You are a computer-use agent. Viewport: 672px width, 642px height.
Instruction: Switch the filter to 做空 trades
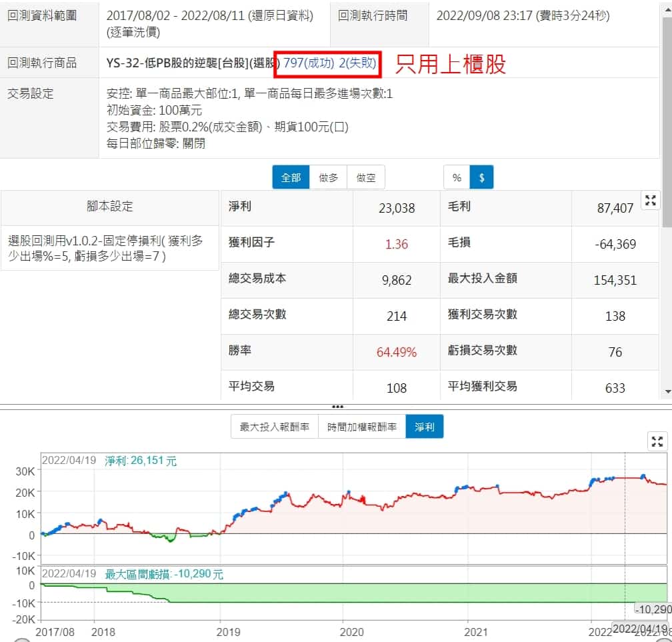point(366,177)
